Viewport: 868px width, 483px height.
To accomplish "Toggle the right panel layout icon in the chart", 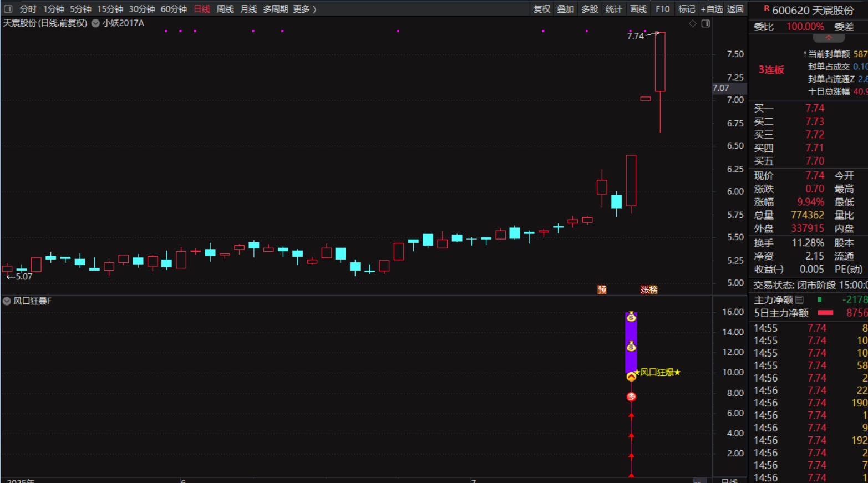I will (x=705, y=23).
